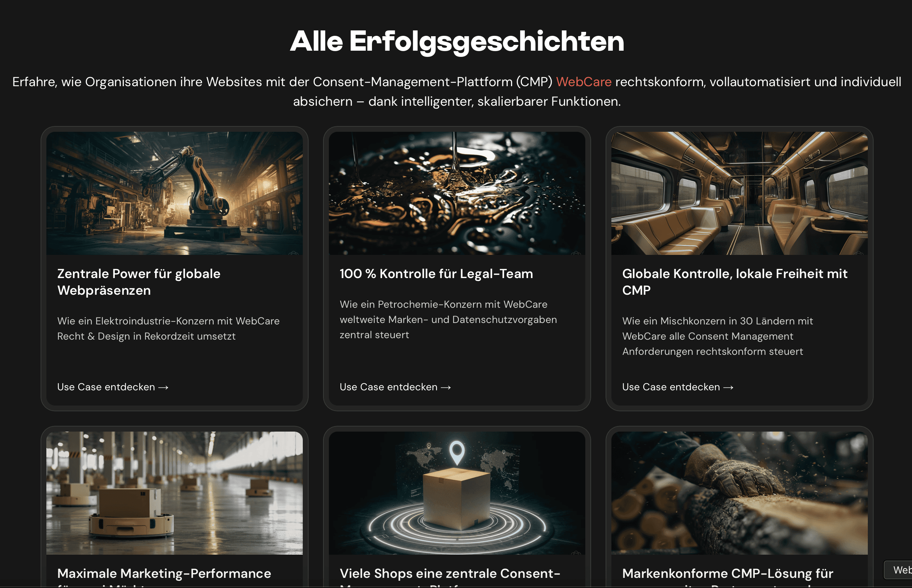Image resolution: width=912 pixels, height=588 pixels.
Task: Open the glowing box with map pin image
Action: (457, 493)
